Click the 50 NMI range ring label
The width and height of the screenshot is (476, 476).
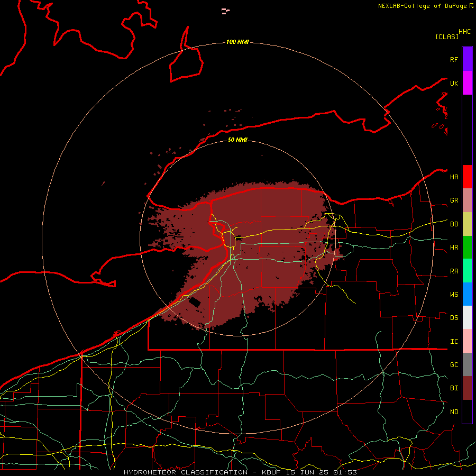[x=237, y=140]
